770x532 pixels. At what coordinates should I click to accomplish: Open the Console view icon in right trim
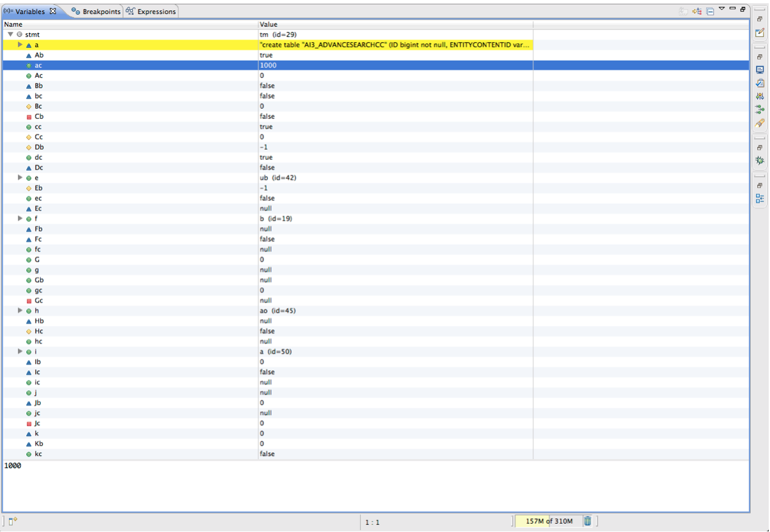[760, 70]
